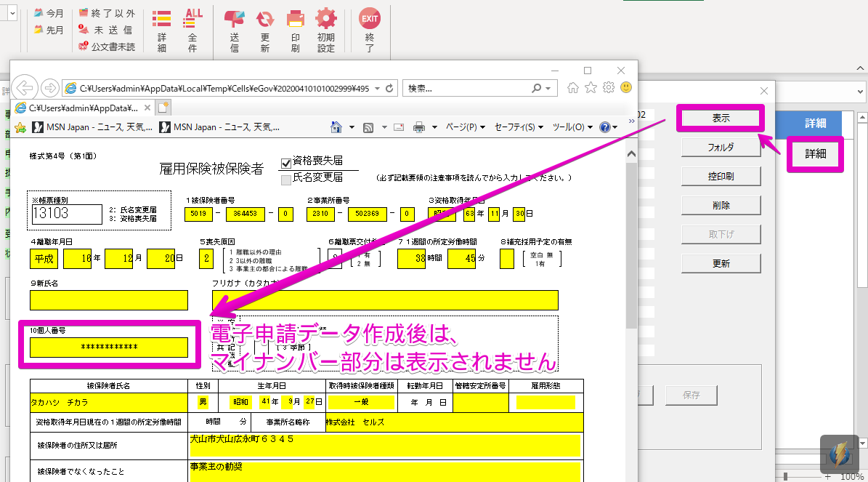Screen dimensions: 868x482
Task: Click the 詳細 list icon in the top toolbar
Action: 162,19
